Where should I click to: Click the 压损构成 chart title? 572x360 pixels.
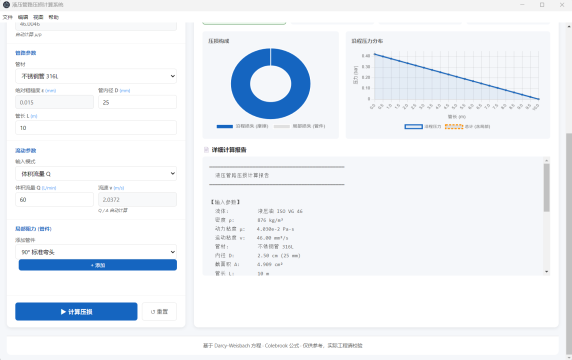pos(219,41)
